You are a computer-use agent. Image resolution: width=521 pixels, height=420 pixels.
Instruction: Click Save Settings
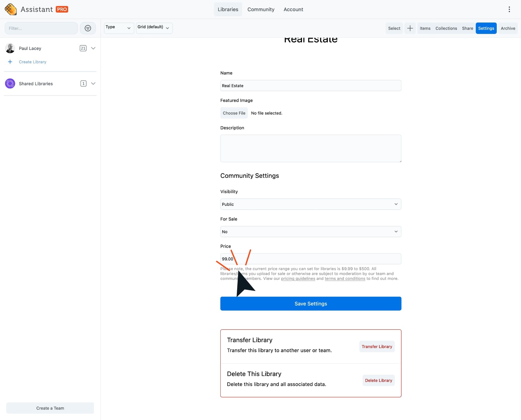[x=311, y=304]
